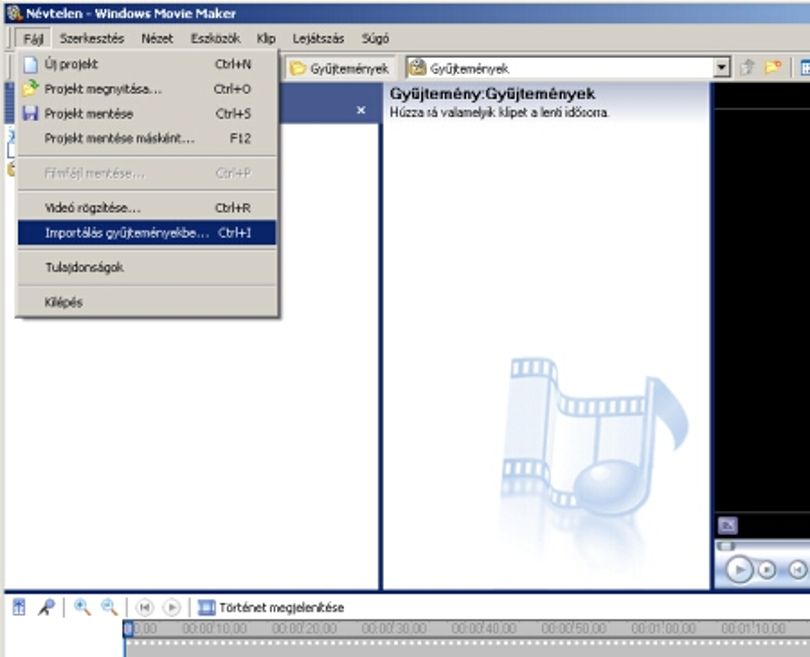Image resolution: width=810 pixels, height=657 pixels.
Task: Click the new collection folder icon
Action: coord(773,68)
